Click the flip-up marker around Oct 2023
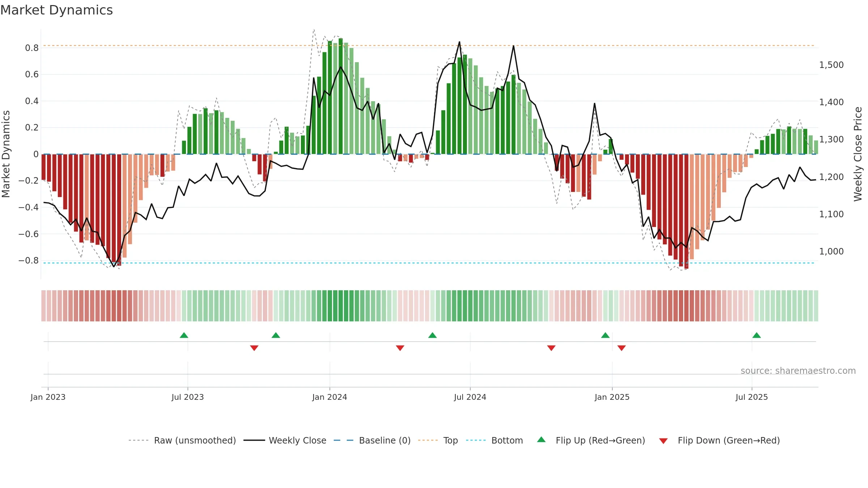The height and width of the screenshot is (488, 868). 276,335
